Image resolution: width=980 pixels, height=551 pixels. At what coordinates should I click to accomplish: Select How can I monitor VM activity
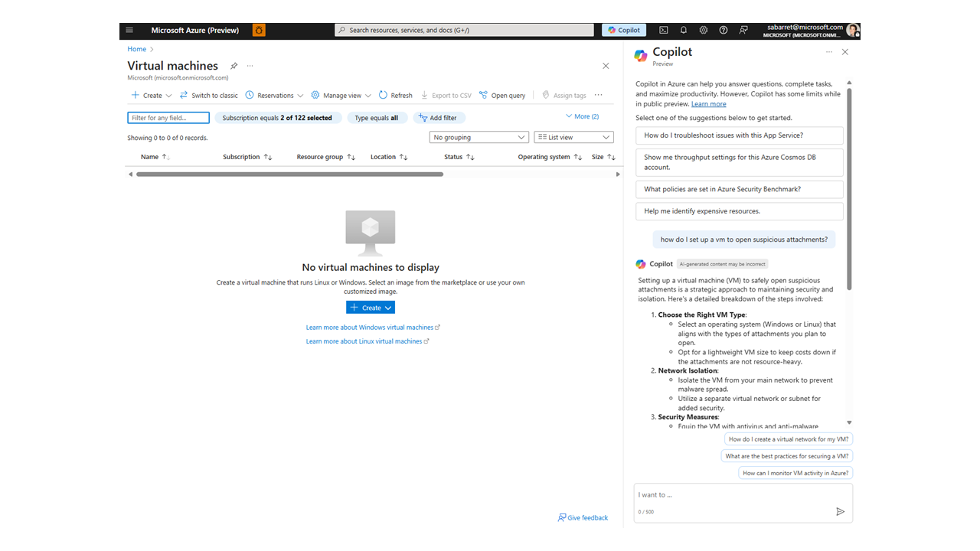click(x=795, y=473)
